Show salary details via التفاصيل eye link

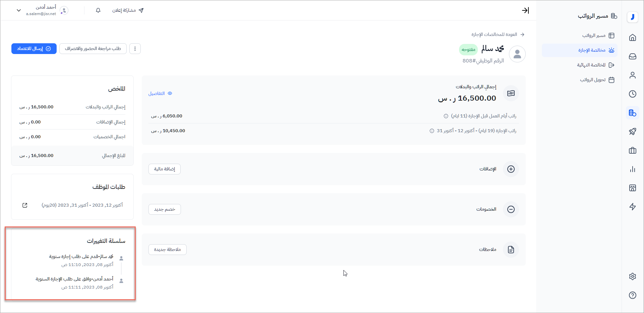(160, 94)
